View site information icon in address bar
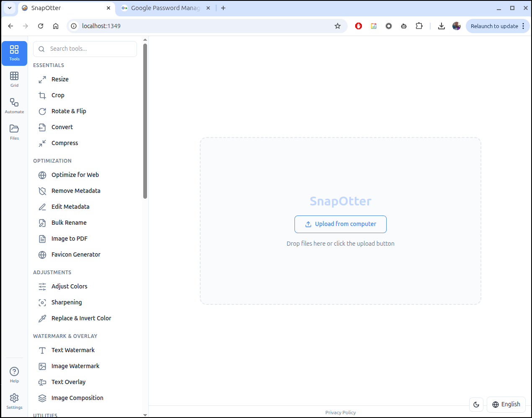The width and height of the screenshot is (532, 418). coord(74,26)
